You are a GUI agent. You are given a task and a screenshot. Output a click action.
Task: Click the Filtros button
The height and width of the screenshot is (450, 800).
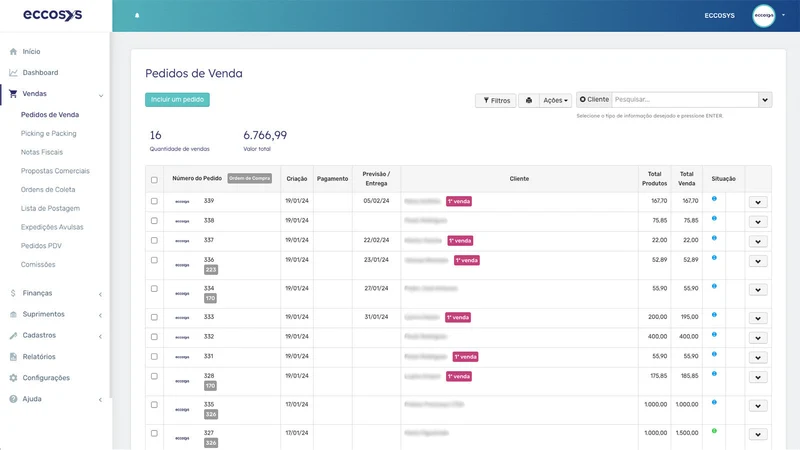tap(496, 101)
